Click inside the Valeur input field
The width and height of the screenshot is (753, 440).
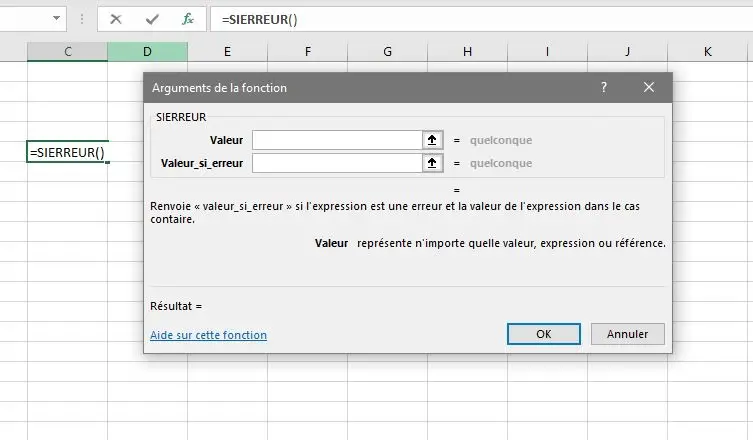point(336,141)
